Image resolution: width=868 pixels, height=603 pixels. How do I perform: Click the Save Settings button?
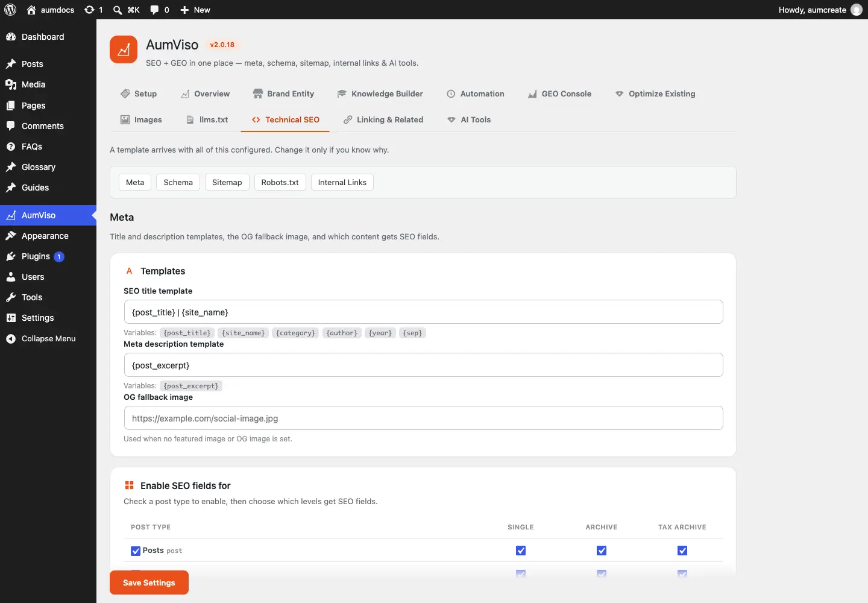coord(149,582)
